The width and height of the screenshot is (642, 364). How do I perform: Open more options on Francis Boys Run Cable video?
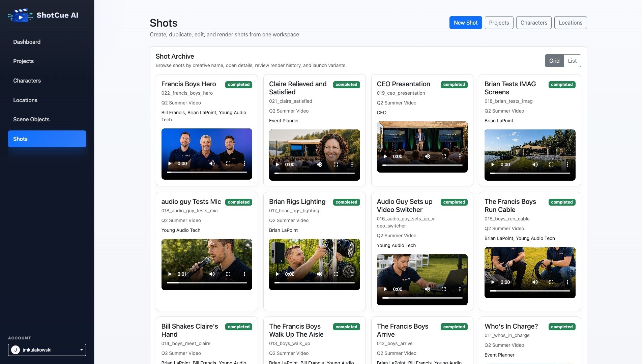point(567,282)
